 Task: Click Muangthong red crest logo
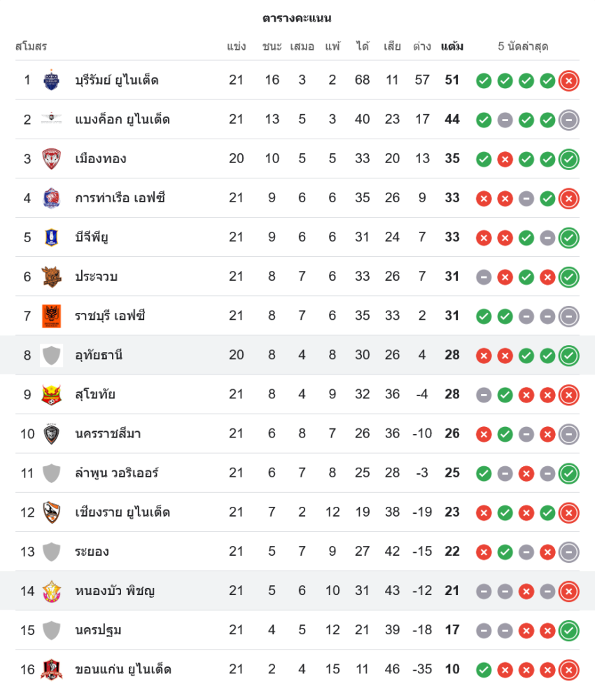click(51, 159)
